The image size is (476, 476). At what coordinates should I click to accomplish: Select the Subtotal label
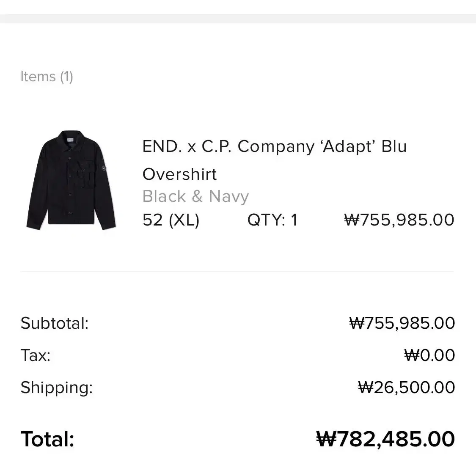[x=55, y=323]
